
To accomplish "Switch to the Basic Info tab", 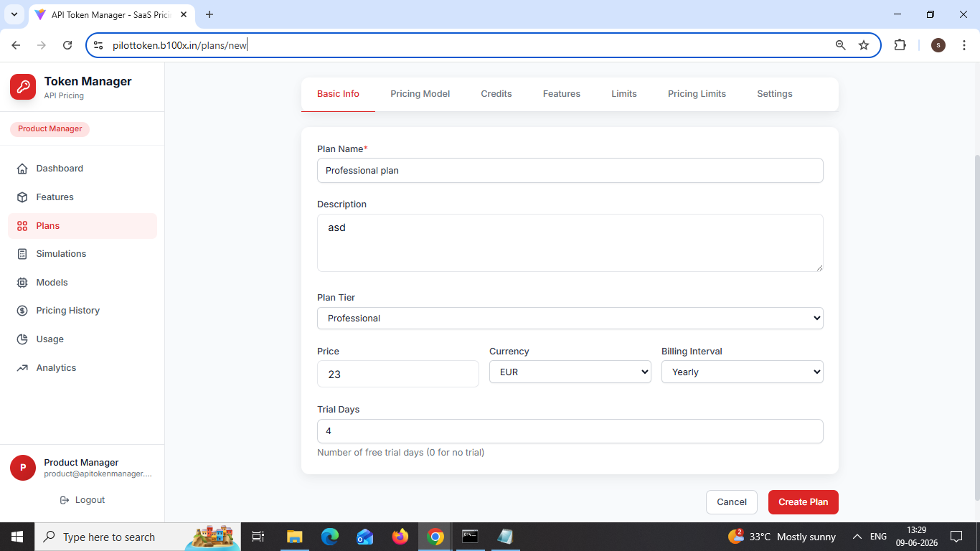I will coord(338,94).
